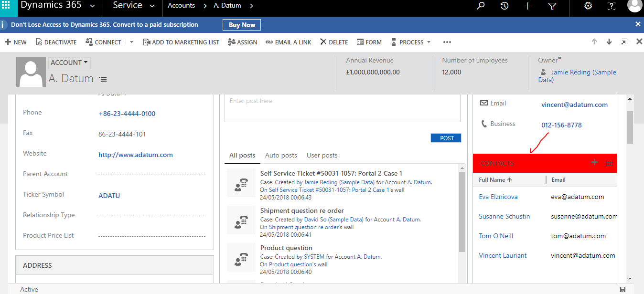Deactivate the A. Datum account
Image resolution: width=644 pixels, height=294 pixels.
tap(56, 42)
